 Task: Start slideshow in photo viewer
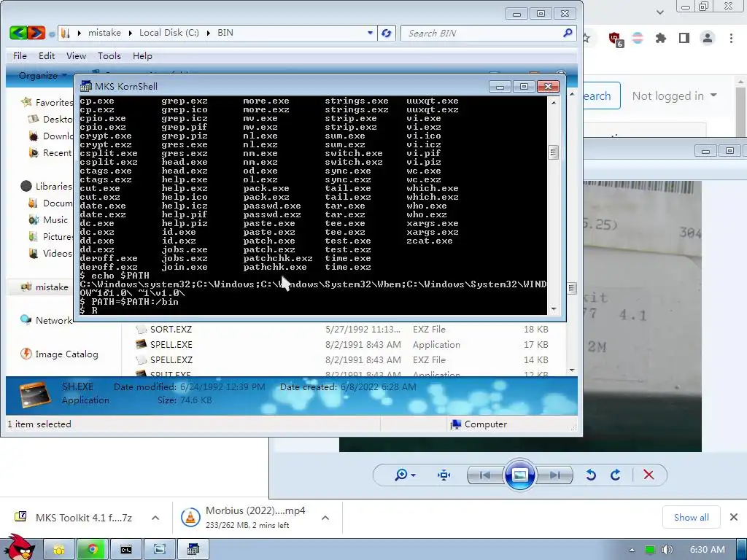click(519, 475)
